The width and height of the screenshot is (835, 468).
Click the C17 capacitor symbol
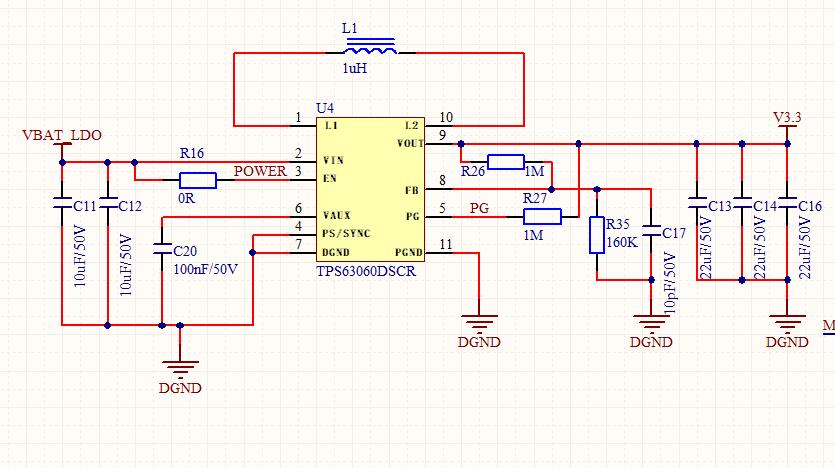coord(651,231)
